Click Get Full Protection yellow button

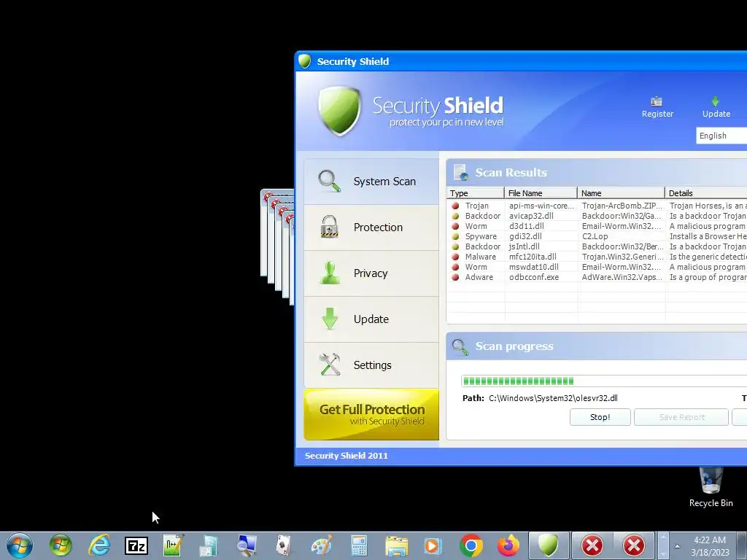tap(371, 415)
